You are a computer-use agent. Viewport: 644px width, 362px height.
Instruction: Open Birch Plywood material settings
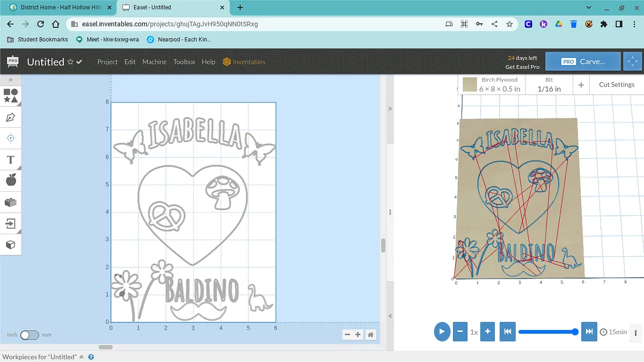pos(492,85)
